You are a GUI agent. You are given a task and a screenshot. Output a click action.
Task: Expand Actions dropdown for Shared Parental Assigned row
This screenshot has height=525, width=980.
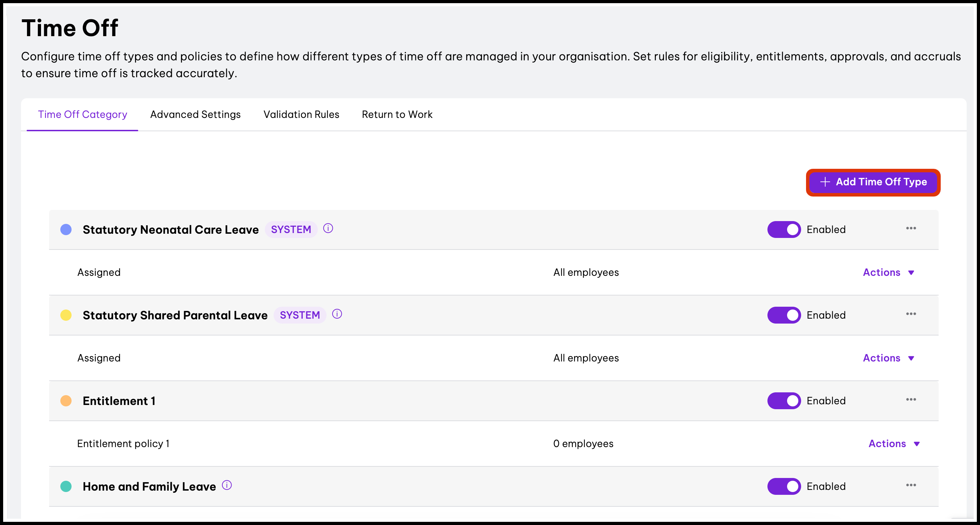pos(889,358)
